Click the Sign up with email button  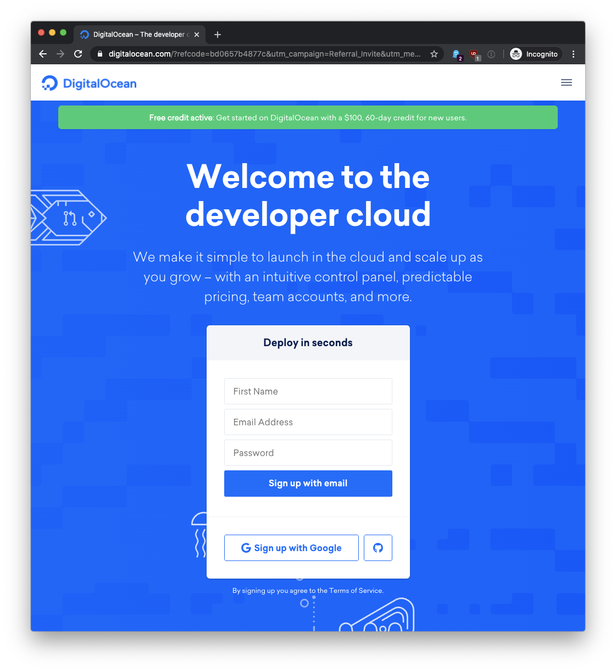[x=308, y=484]
